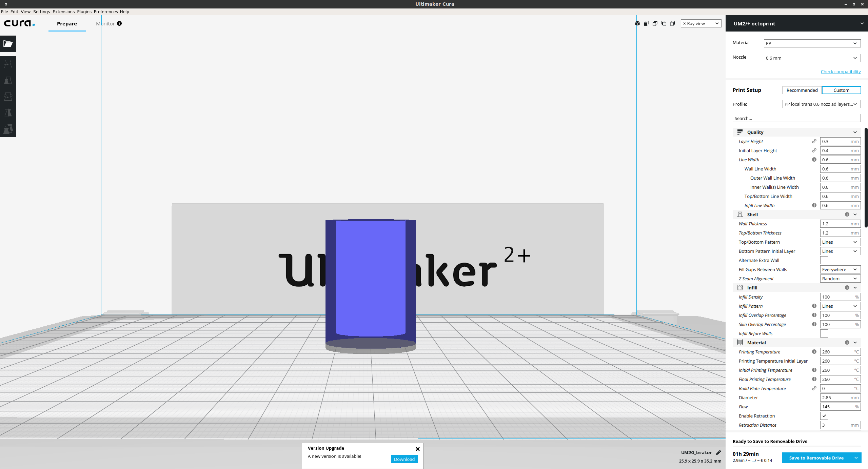This screenshot has height=469, width=868.
Task: Select the Rotate tool
Action: coord(8,96)
